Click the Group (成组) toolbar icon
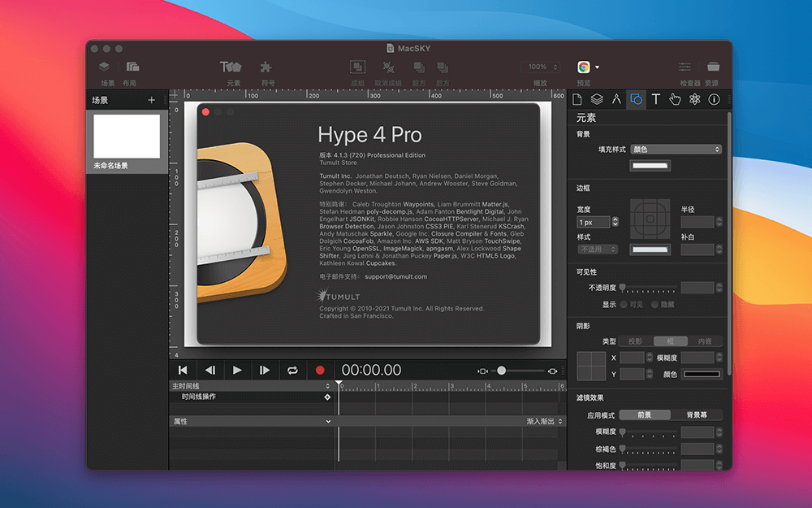 tap(357, 67)
